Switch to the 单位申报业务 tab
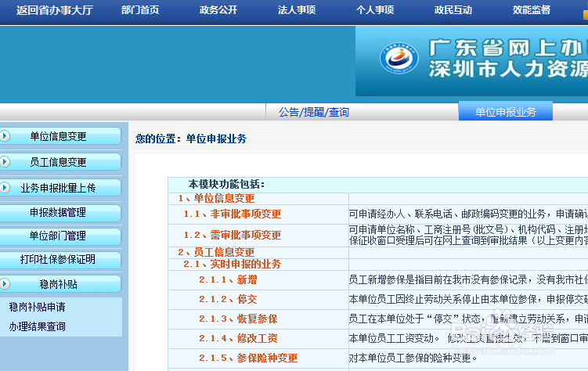The height and width of the screenshot is (371, 588). pos(506,111)
